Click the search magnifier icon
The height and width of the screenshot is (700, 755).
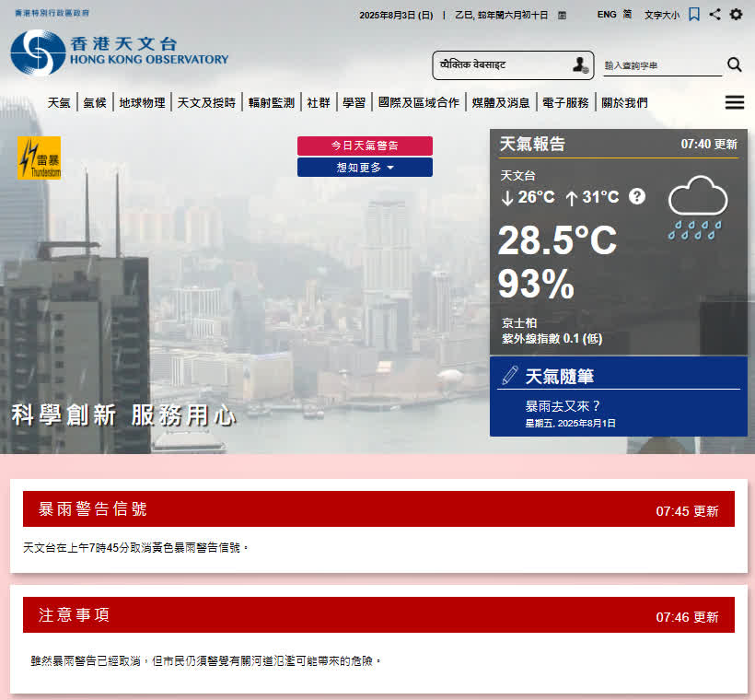(x=734, y=64)
